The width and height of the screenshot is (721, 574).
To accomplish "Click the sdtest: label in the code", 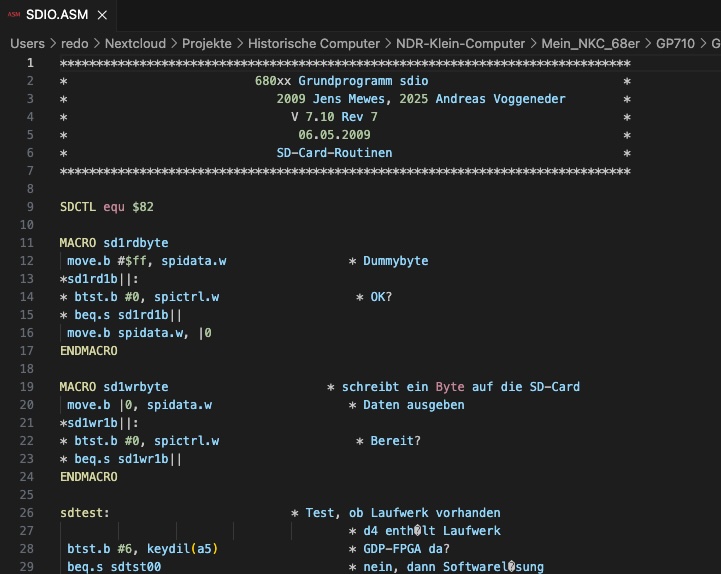I will tap(84, 513).
